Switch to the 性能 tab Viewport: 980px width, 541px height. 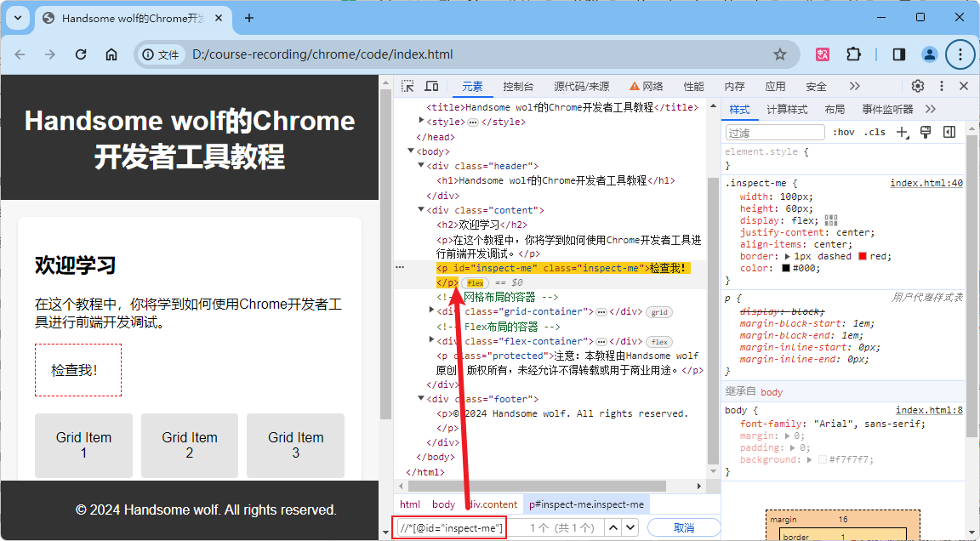694,87
